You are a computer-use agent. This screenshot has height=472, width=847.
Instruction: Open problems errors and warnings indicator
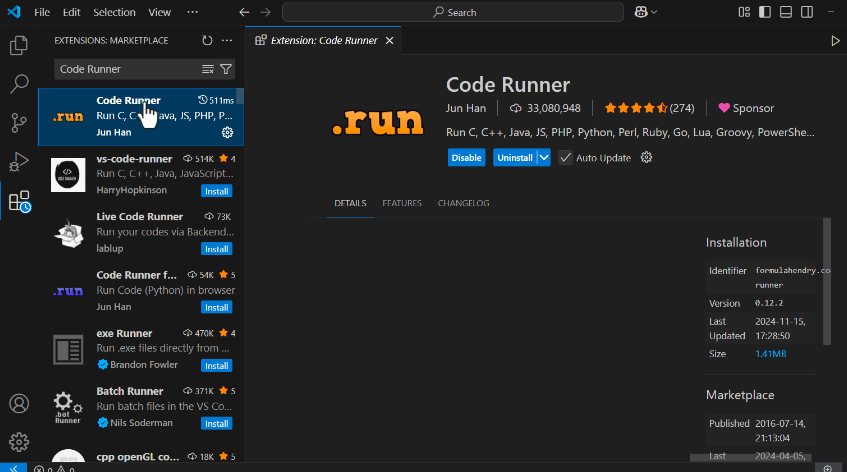[54, 468]
